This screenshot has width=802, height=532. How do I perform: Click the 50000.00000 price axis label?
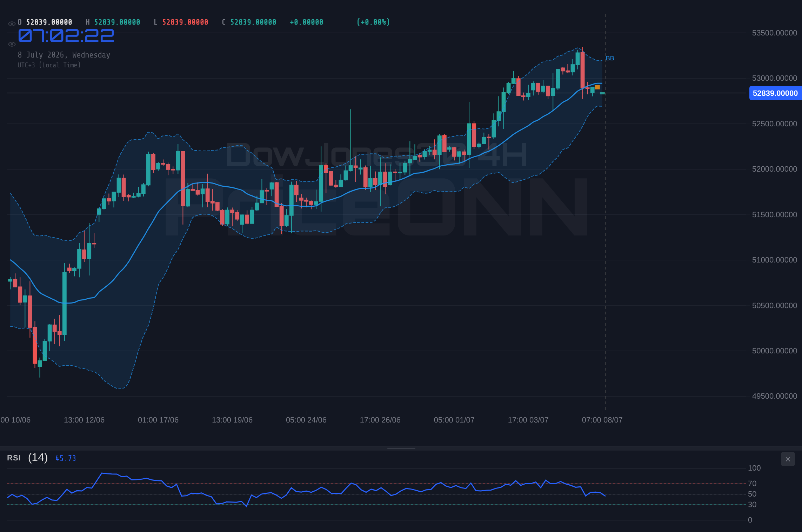tap(775, 351)
